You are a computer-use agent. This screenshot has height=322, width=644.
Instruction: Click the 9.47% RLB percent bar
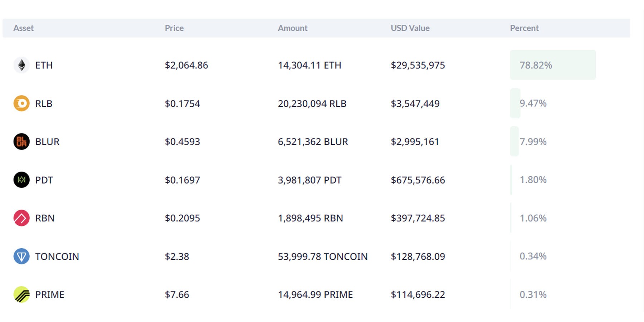515,103
